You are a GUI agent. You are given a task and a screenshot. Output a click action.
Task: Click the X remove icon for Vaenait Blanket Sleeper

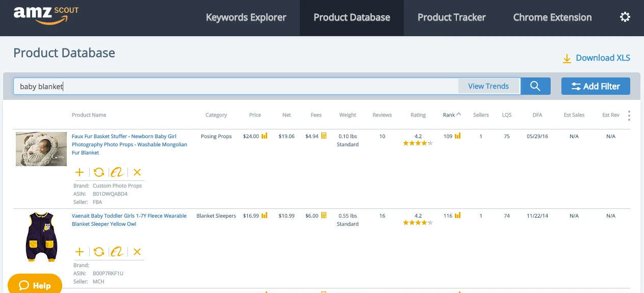coord(137,252)
